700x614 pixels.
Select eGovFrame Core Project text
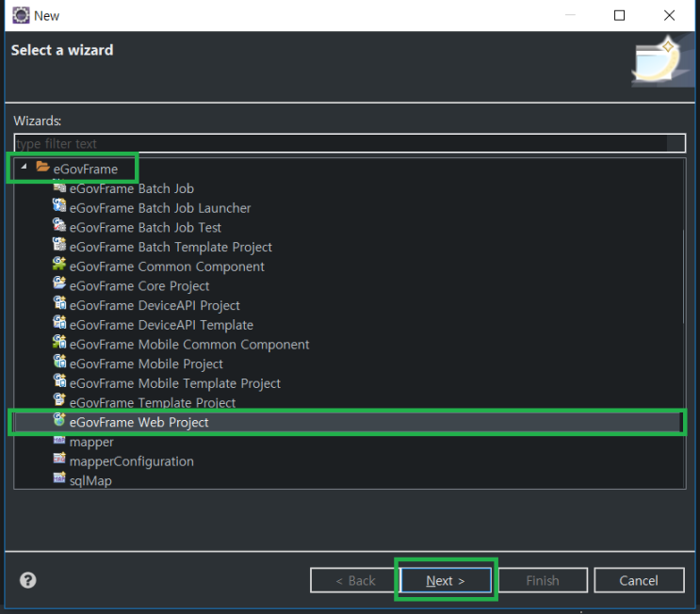coord(139,286)
